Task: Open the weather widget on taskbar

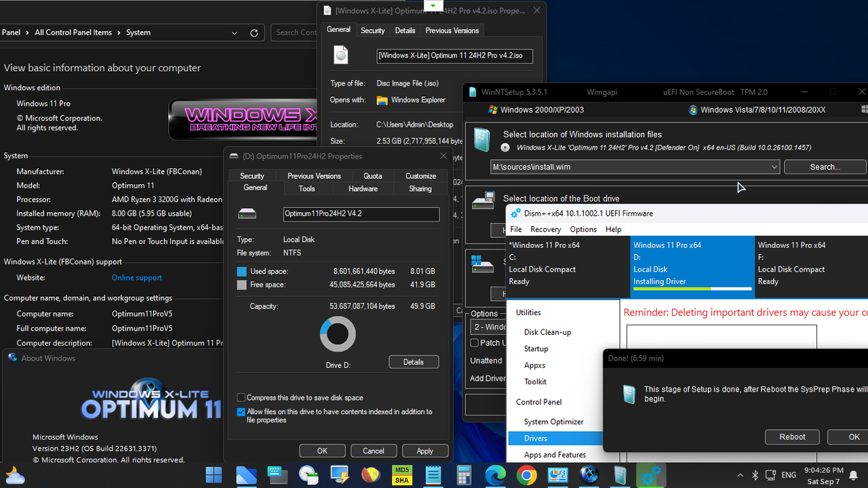Action: [x=15, y=475]
